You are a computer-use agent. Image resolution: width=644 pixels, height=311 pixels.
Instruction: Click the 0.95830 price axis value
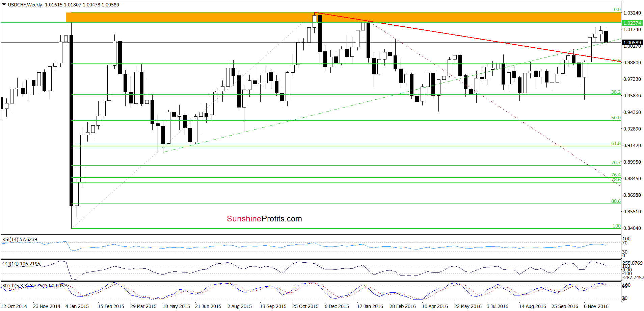tap(632, 96)
